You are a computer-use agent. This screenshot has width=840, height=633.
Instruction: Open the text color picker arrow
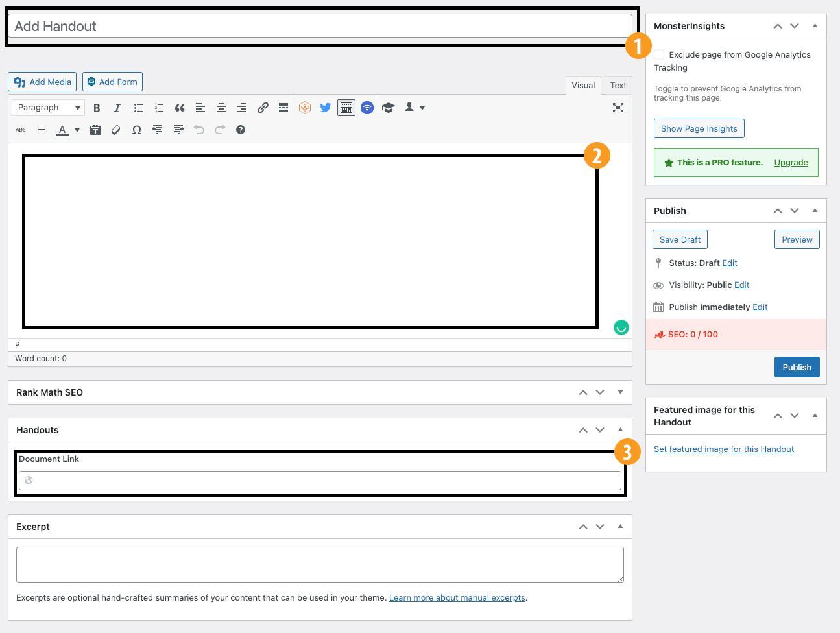click(x=77, y=130)
